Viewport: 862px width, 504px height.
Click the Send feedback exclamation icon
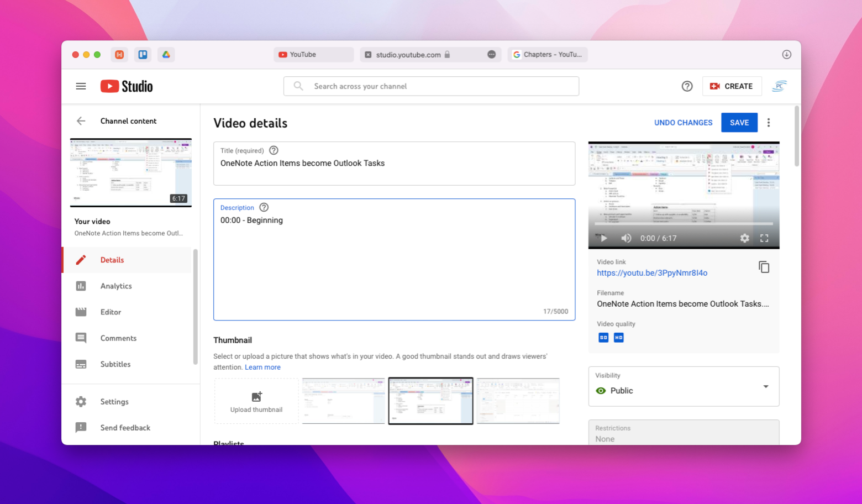(81, 427)
